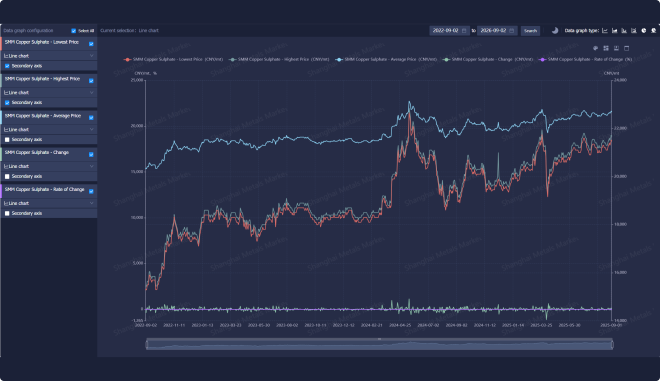This screenshot has width=660, height=381.
Task: Enable Secondary axis for Average Price
Action: (7, 140)
